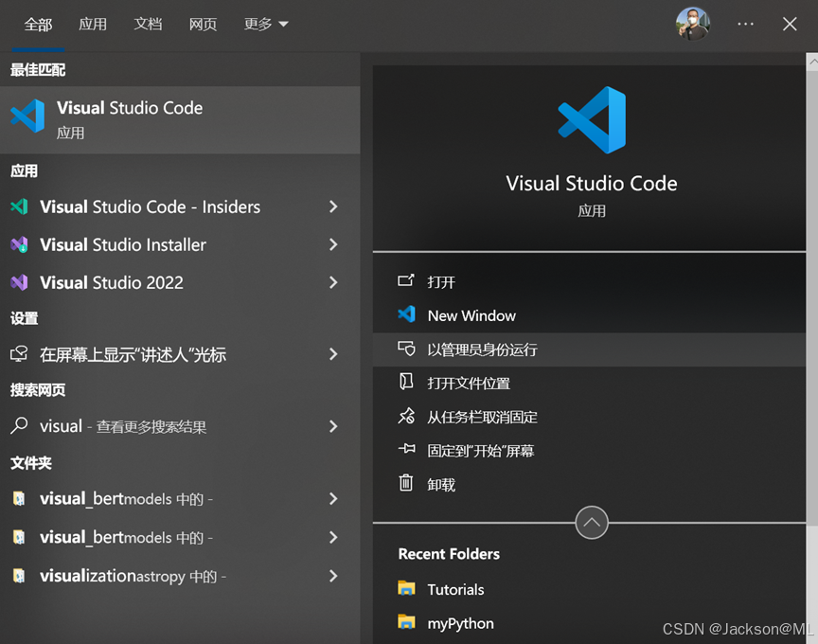The height and width of the screenshot is (644, 818).
Task: Click the magnifier icon beside visual web search
Action: 19,425
